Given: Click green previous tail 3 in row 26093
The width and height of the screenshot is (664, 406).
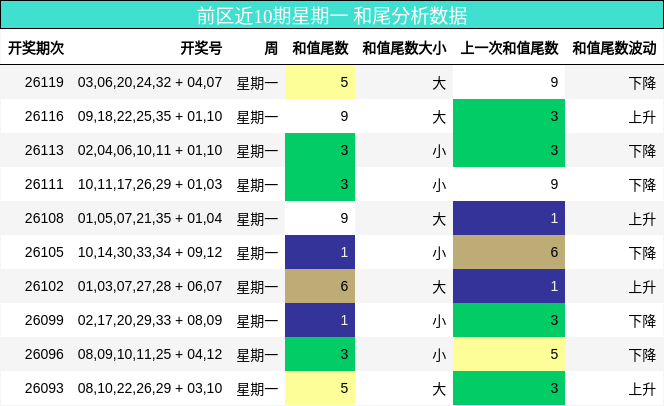Looking at the screenshot, I should click(x=509, y=388).
